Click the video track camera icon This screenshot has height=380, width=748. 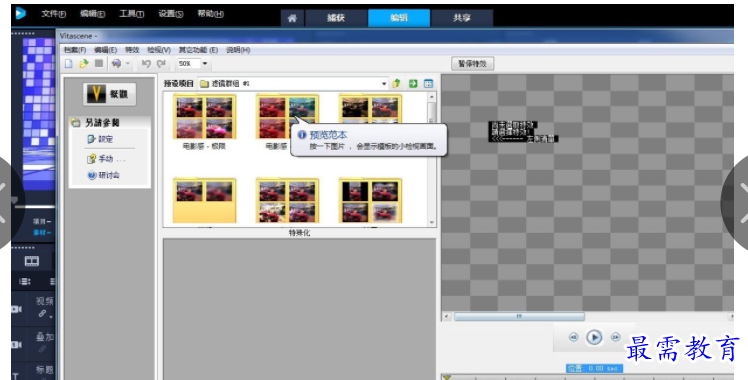point(17,309)
